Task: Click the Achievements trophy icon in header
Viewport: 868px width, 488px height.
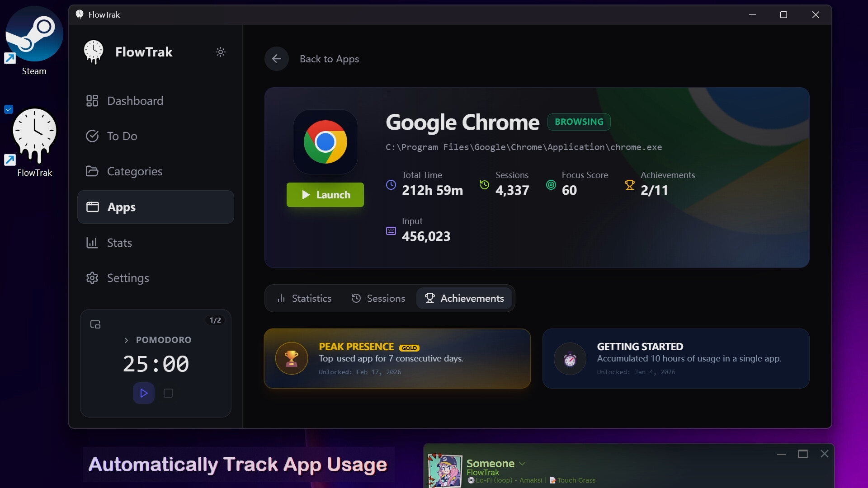Action: tap(629, 185)
